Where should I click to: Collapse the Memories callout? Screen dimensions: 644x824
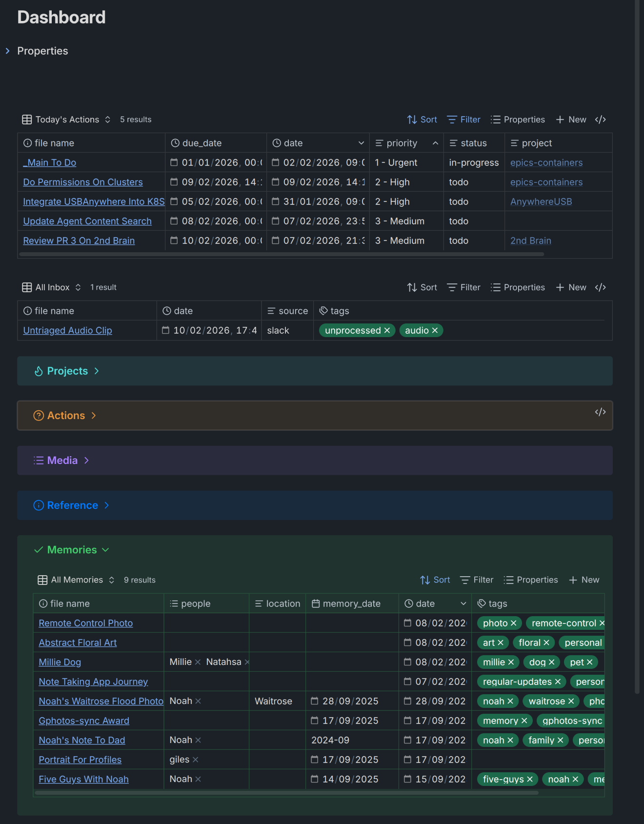coord(105,550)
